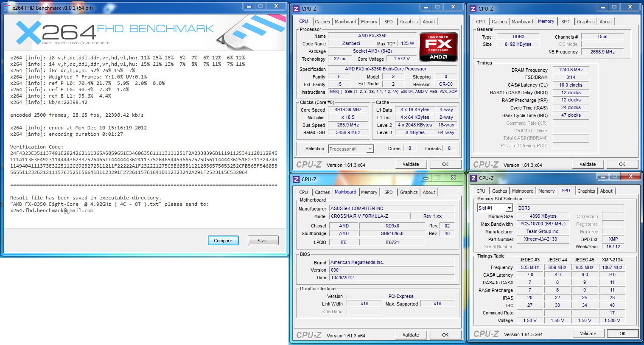Screen dimensions: 644x345
Task: Click the Z icon of the CPU-Z processor window
Action: 296,8
